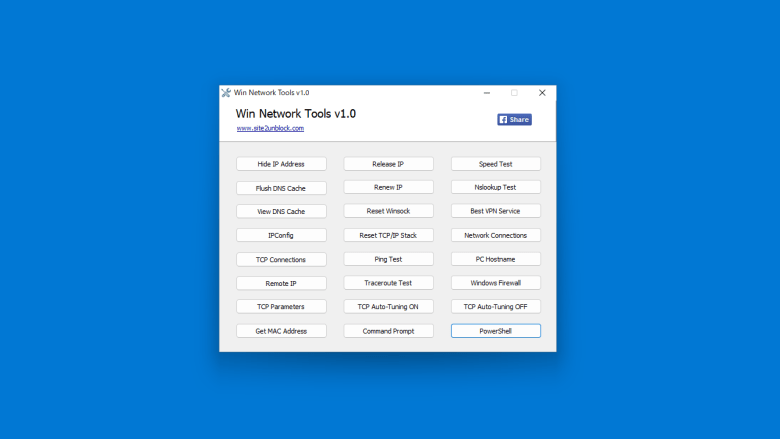The width and height of the screenshot is (780, 439).
Task: Open View DNS Cache
Action: coord(281,211)
